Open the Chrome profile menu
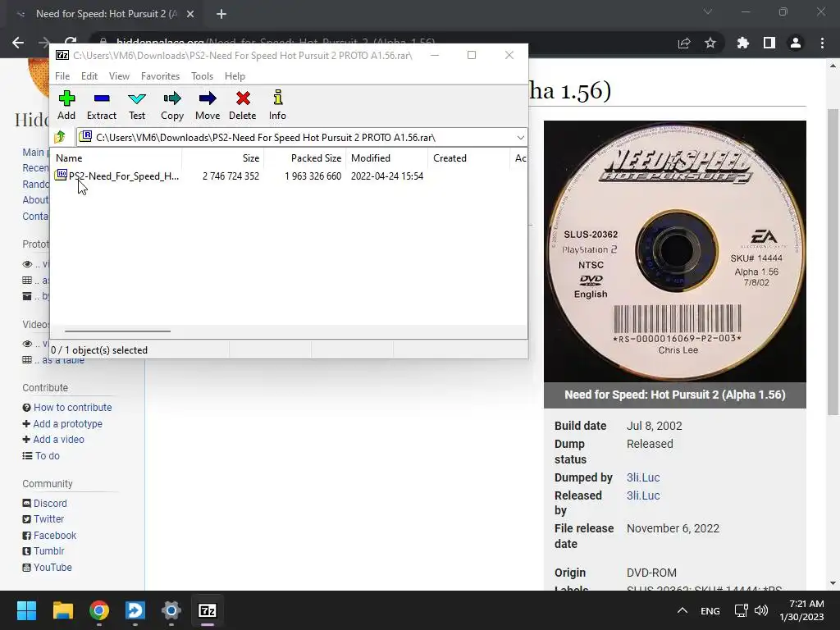 [796, 43]
